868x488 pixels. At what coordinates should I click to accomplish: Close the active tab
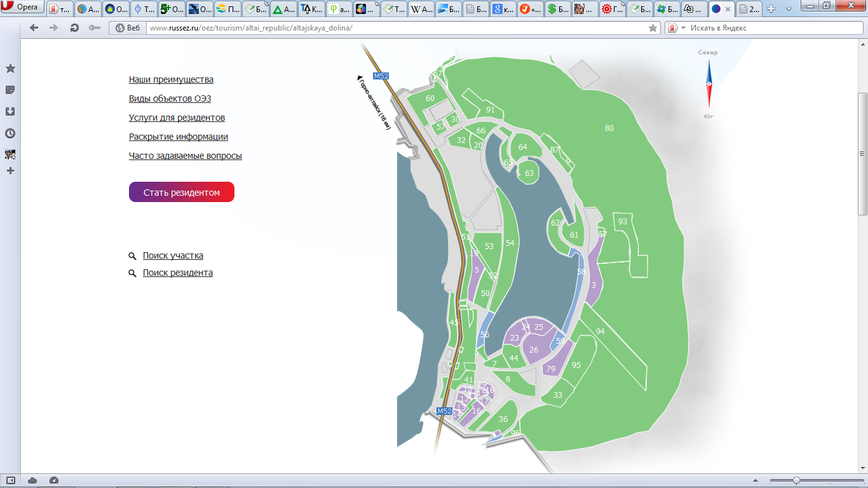pos(728,10)
